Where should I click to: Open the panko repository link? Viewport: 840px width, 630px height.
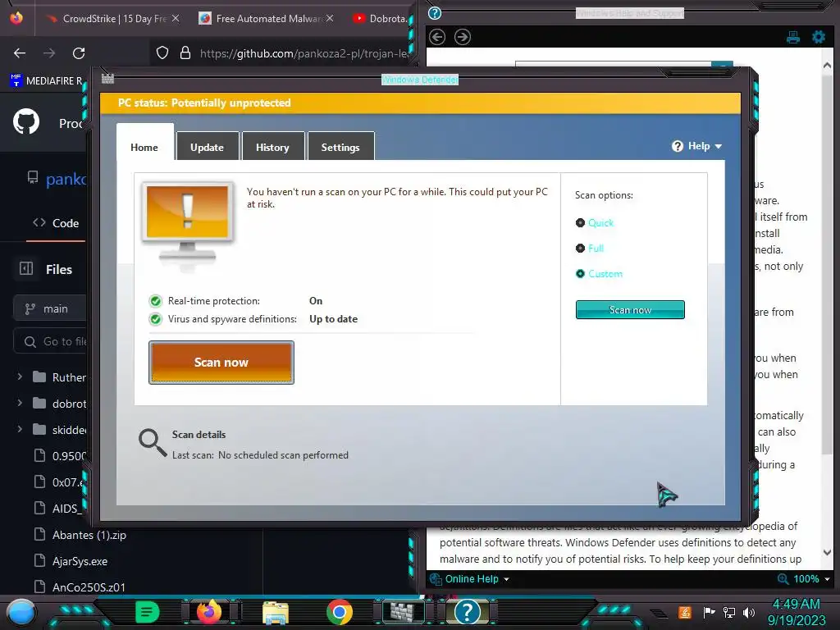[66, 178]
